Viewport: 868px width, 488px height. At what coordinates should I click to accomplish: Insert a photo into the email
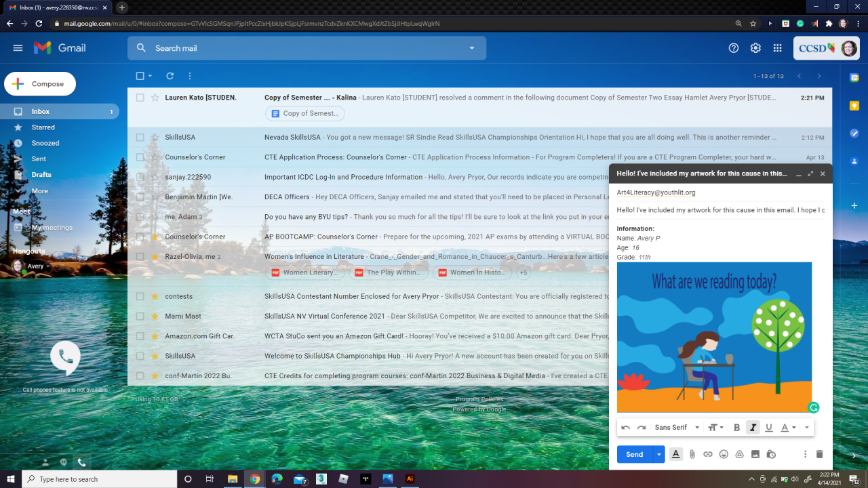(x=755, y=454)
